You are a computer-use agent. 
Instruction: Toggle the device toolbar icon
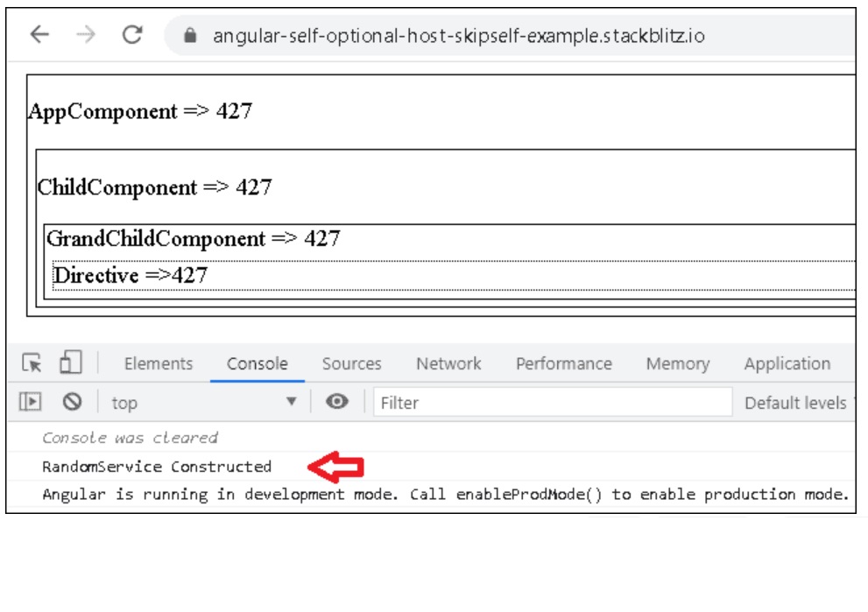point(70,363)
